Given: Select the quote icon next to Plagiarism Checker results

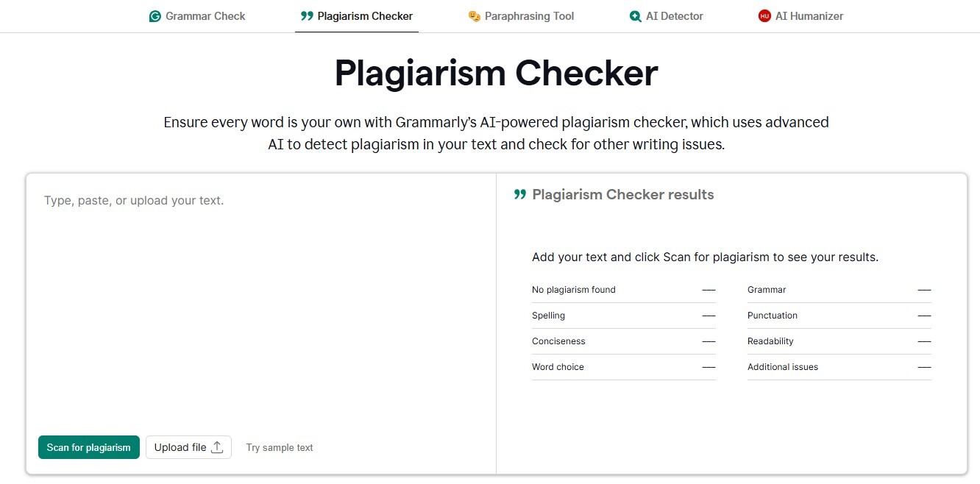Looking at the screenshot, I should 519,193.
